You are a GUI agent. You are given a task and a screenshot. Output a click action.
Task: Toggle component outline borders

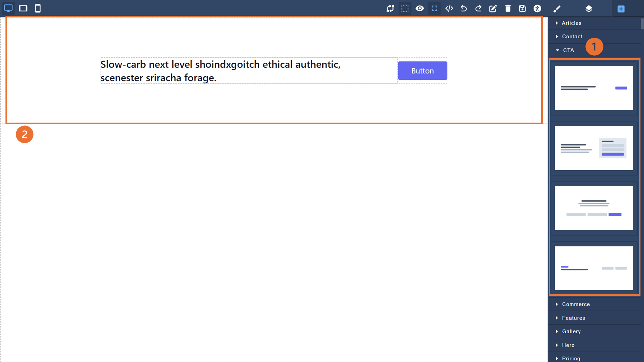(x=405, y=8)
